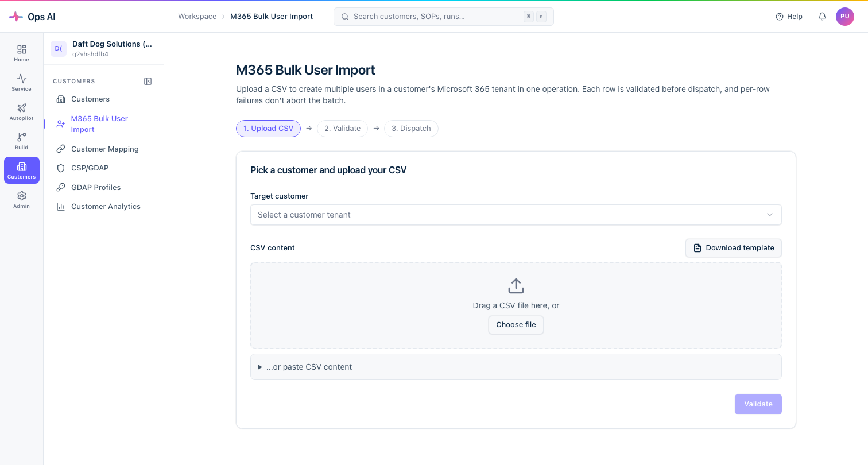The width and height of the screenshot is (868, 465).
Task: Open Customer Mapping in the sidebar
Action: [103, 149]
